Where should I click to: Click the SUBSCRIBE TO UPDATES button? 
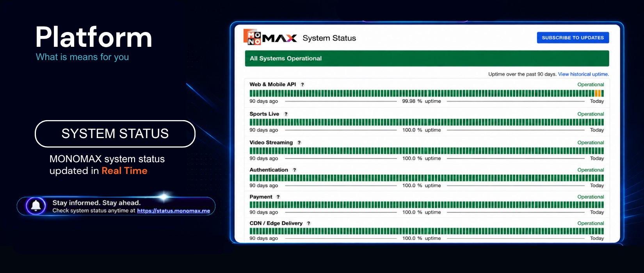pyautogui.click(x=573, y=37)
